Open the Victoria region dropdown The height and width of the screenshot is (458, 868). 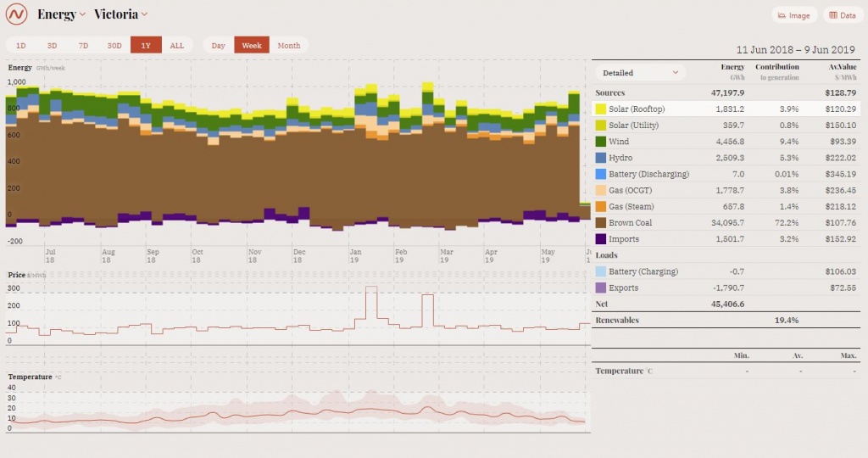click(121, 14)
